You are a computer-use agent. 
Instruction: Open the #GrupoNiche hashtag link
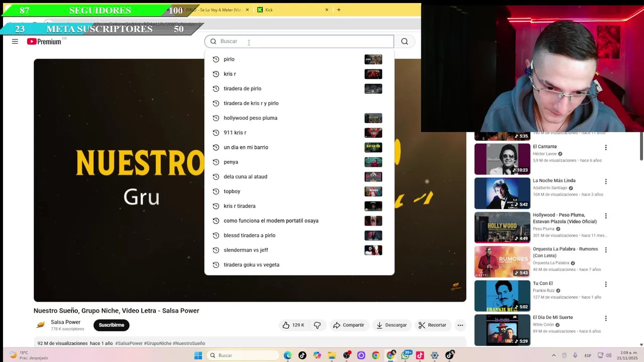click(157, 343)
